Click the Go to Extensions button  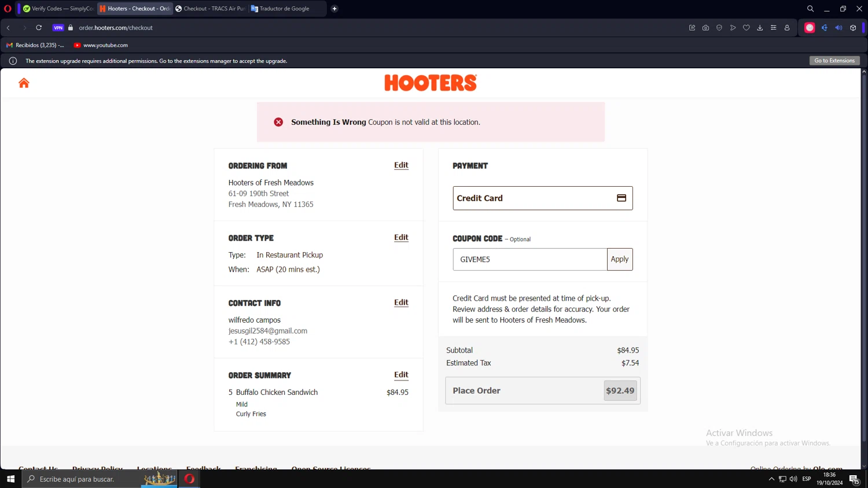834,61
